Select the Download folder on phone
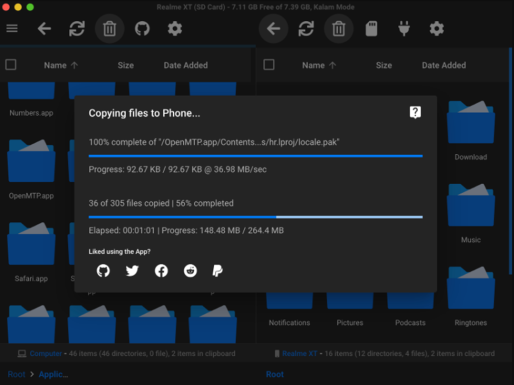514x385 pixels. pyautogui.click(x=471, y=131)
